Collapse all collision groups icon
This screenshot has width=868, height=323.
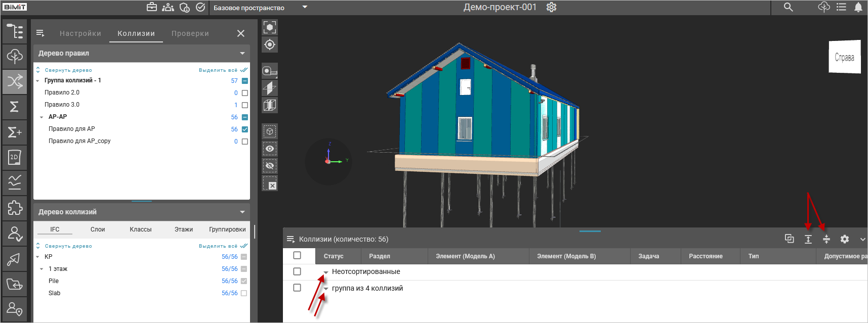(826, 239)
